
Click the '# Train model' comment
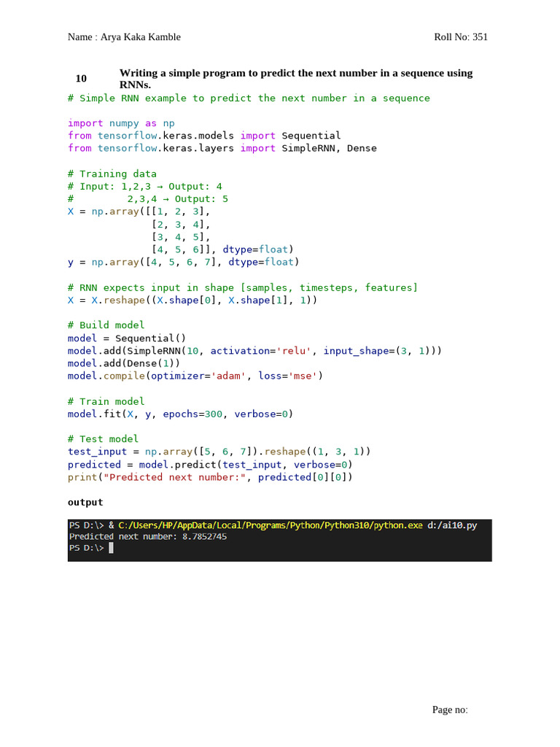tap(106, 402)
